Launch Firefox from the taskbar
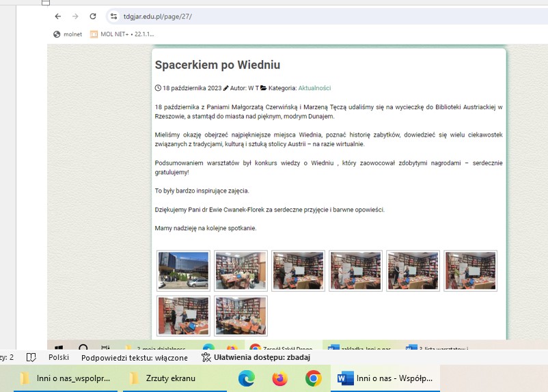 (279, 378)
